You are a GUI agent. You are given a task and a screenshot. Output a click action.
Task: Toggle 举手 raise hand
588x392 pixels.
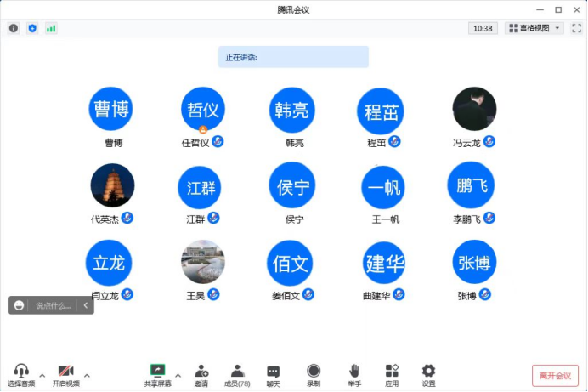click(354, 374)
